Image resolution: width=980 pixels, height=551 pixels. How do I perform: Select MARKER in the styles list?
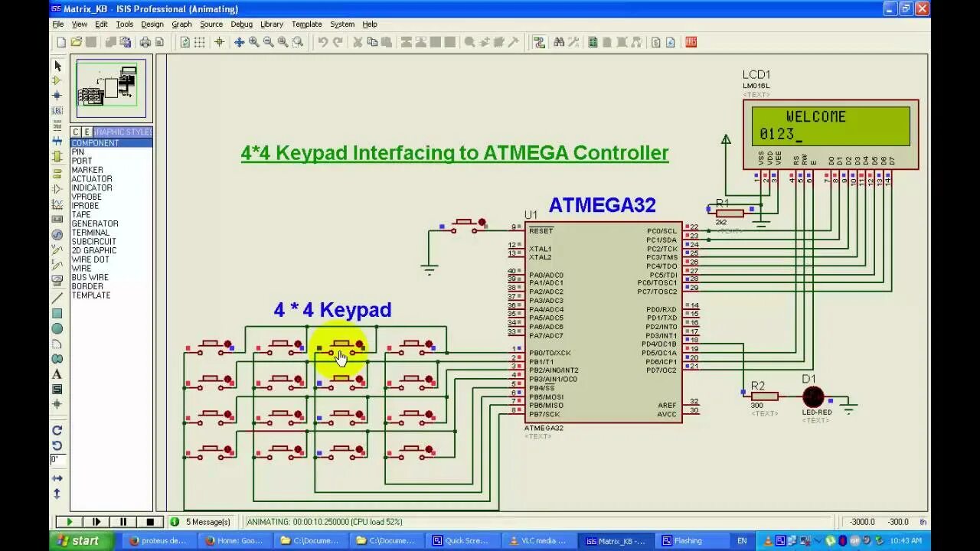[x=87, y=170]
